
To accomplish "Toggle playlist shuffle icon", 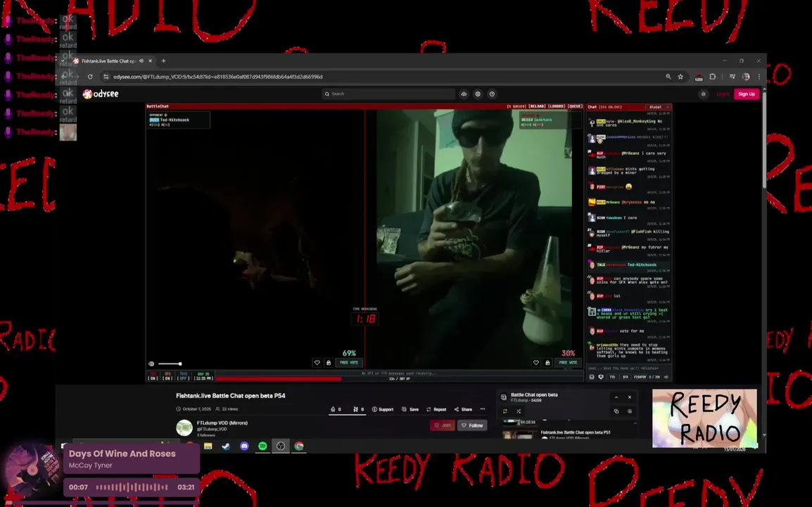I will click(519, 411).
